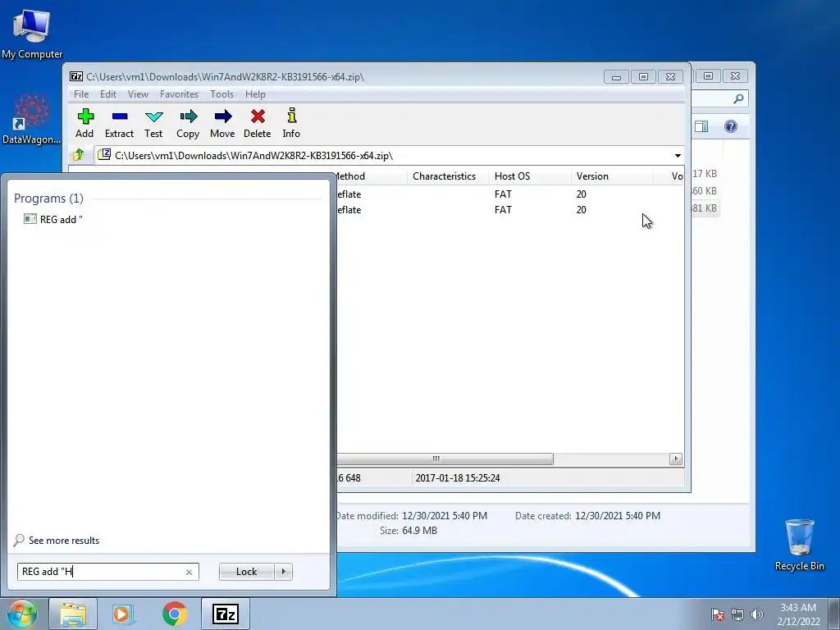This screenshot has height=630, width=840.
Task: Sort by the Host OS column header
Action: (531, 176)
